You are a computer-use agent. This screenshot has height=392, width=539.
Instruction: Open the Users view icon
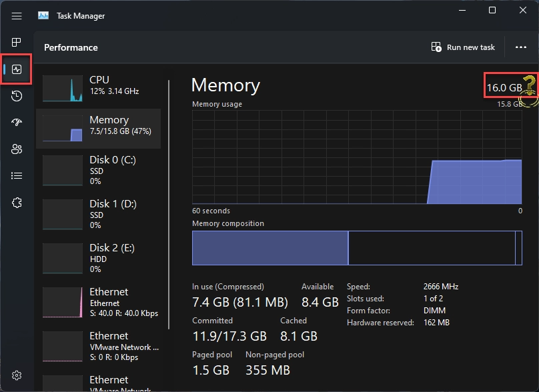coord(15,149)
